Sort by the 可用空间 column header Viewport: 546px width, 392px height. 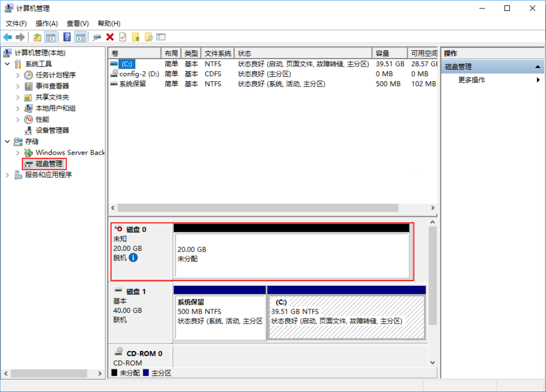tap(423, 53)
